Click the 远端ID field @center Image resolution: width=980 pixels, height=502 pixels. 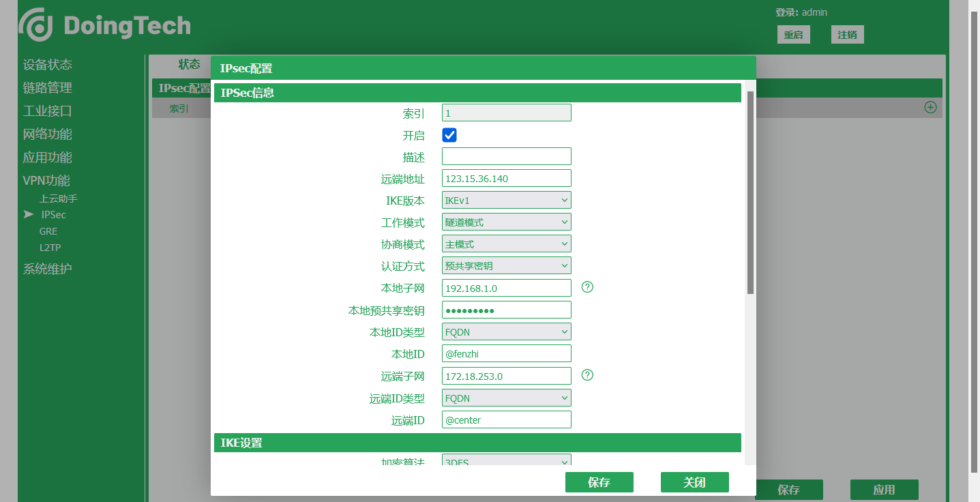[507, 419]
